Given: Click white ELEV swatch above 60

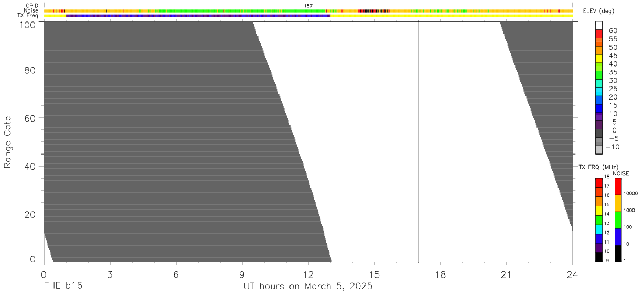Looking at the screenshot, I should 599,26.
